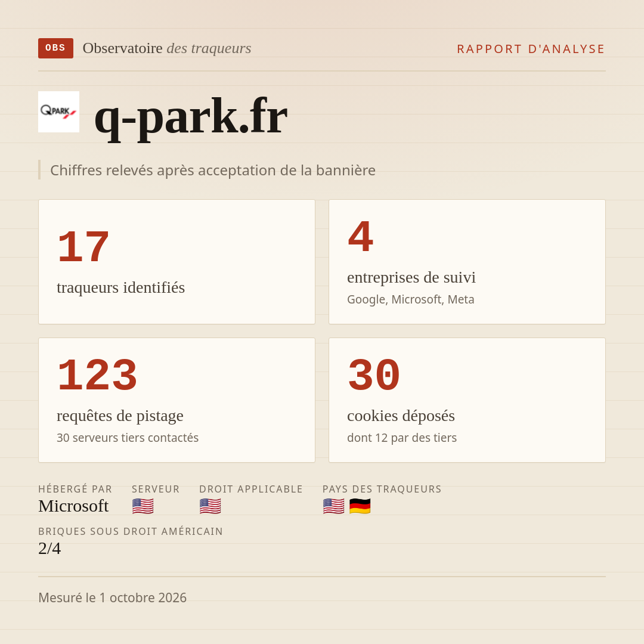Click the 'cookies déposés' label

tap(401, 416)
